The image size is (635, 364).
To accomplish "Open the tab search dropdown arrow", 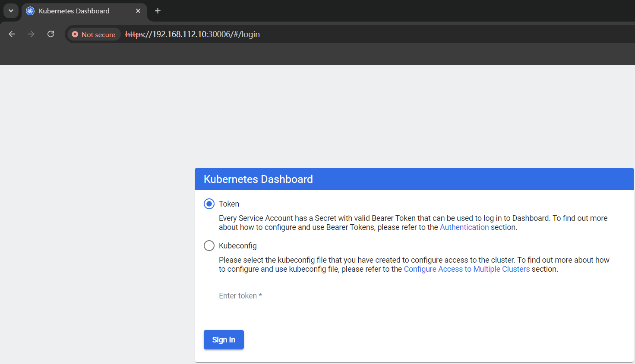I will (x=11, y=11).
